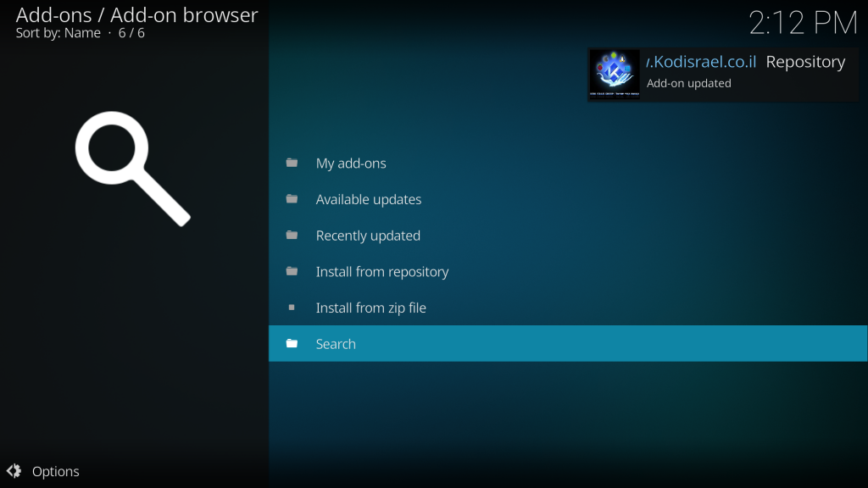Click the Recently updated folder icon
Screen dimensions: 868x488
(292, 235)
